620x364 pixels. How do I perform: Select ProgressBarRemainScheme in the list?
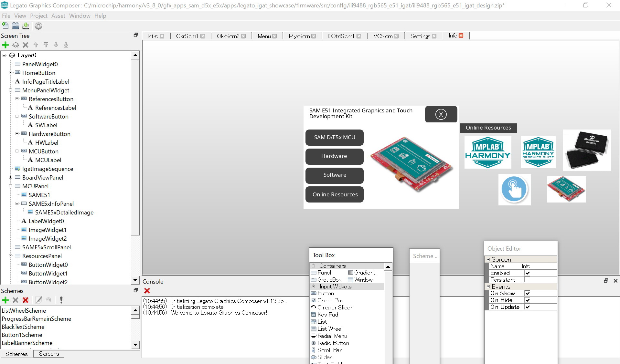[x=37, y=319]
